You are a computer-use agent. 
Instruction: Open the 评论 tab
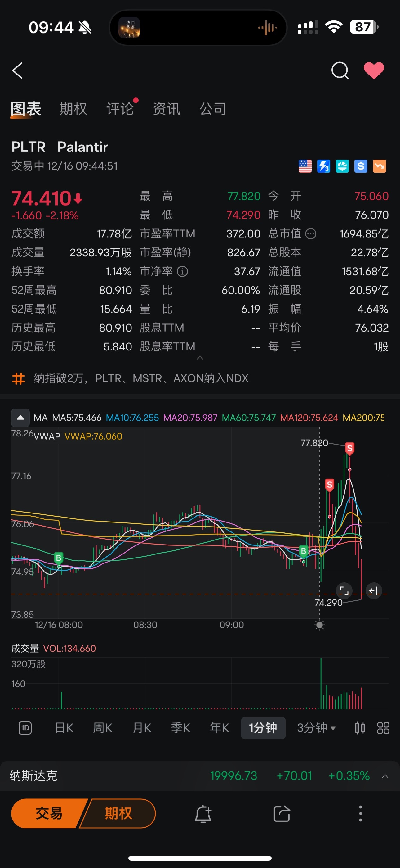(120, 109)
